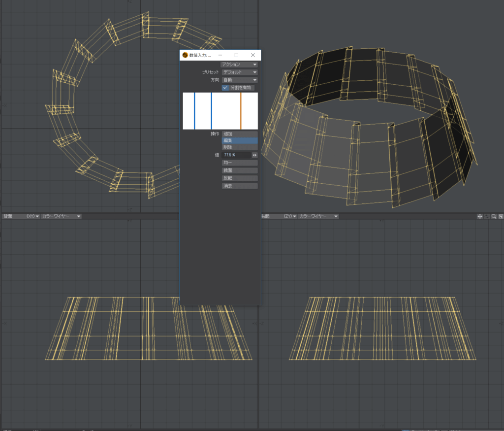The width and height of the screenshot is (504, 431).
Task: Toggle the 分割を有効 checkbox
Action: [x=225, y=88]
